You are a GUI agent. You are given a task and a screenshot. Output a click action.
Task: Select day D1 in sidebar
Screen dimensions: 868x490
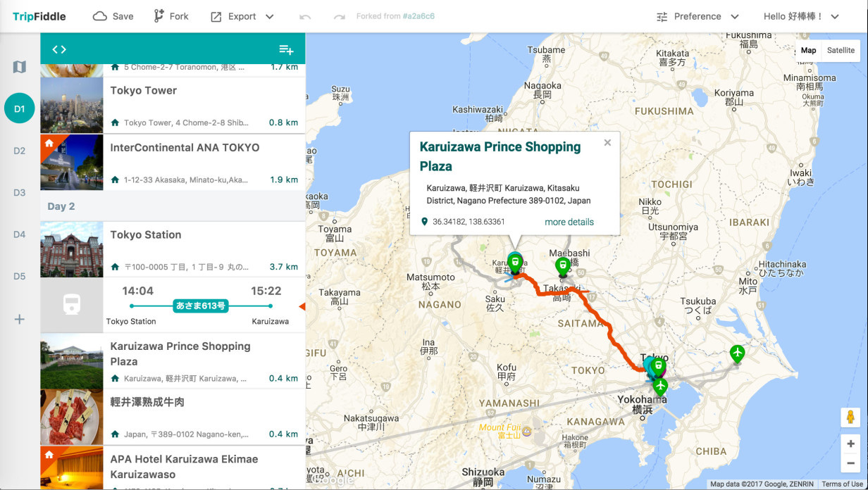coord(20,108)
